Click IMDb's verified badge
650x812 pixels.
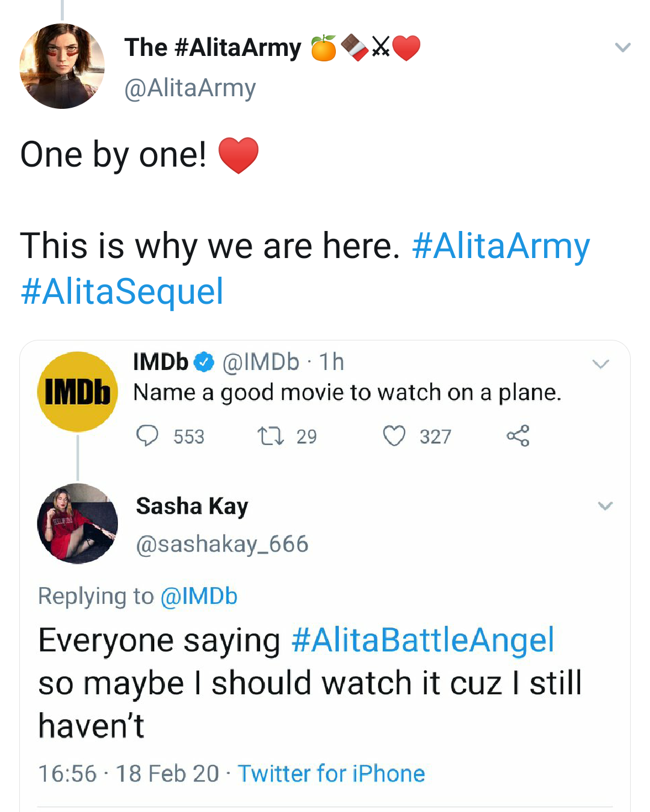click(204, 362)
